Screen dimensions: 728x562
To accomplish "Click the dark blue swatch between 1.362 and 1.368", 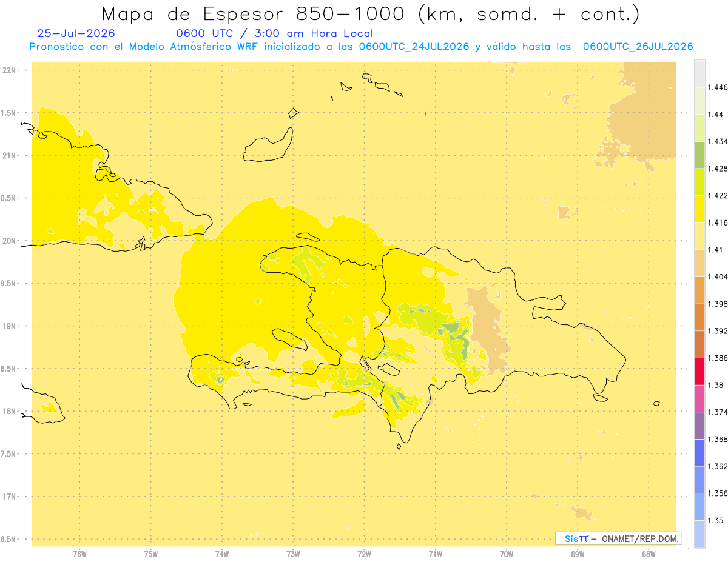I will click(699, 452).
